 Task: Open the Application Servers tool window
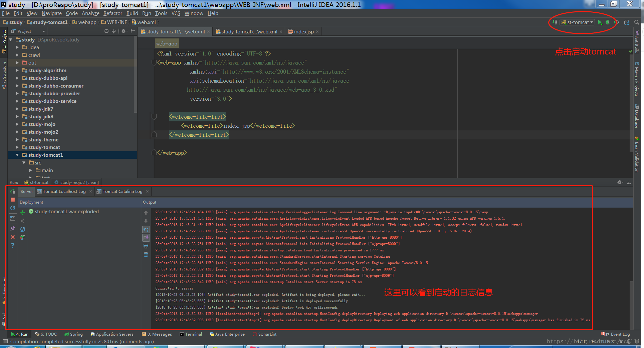[x=112, y=334]
